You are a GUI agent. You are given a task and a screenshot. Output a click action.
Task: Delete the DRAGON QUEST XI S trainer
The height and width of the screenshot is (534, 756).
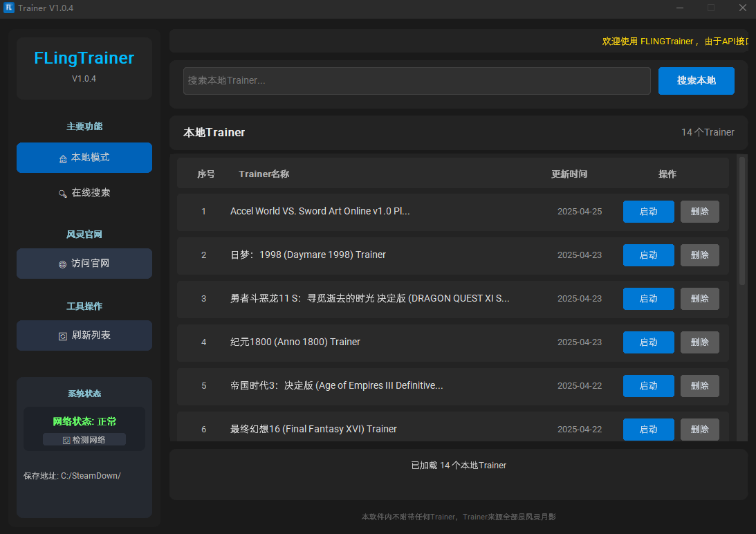pyautogui.click(x=699, y=299)
